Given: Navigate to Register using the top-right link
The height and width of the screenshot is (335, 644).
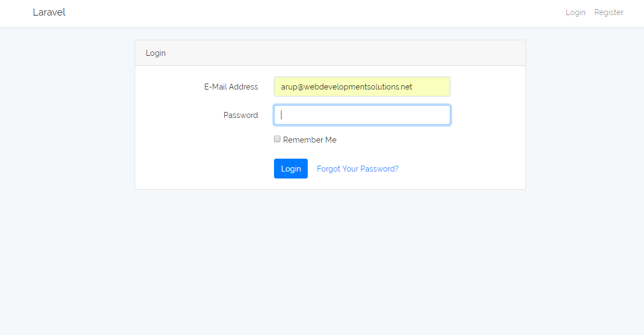Looking at the screenshot, I should (609, 12).
